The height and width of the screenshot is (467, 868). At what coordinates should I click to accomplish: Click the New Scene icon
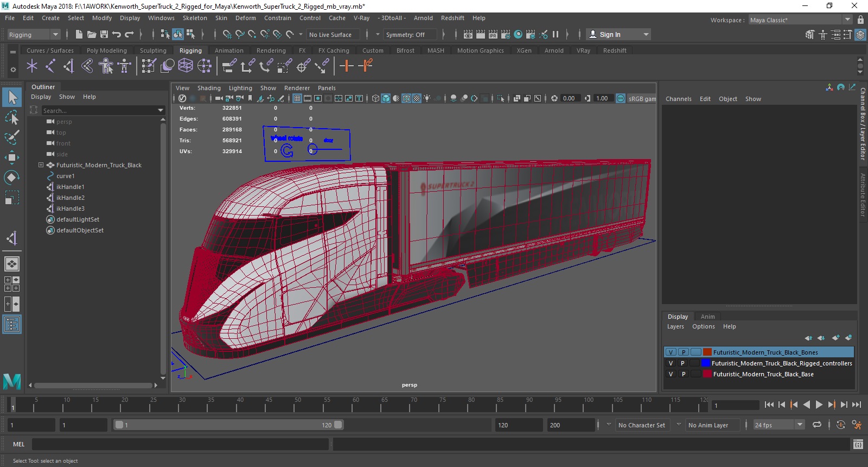tap(79, 34)
